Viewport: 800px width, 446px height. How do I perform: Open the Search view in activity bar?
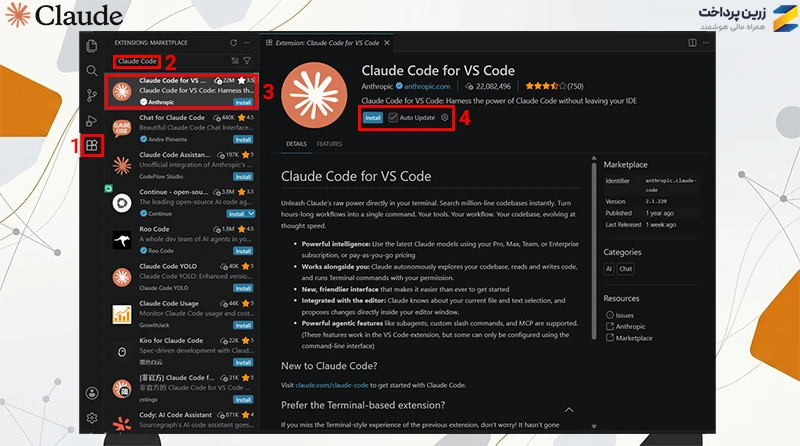point(92,70)
